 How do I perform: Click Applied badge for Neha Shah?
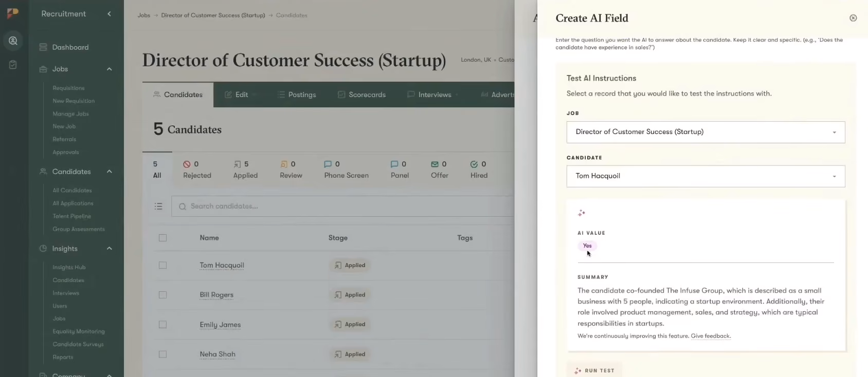[x=350, y=354]
